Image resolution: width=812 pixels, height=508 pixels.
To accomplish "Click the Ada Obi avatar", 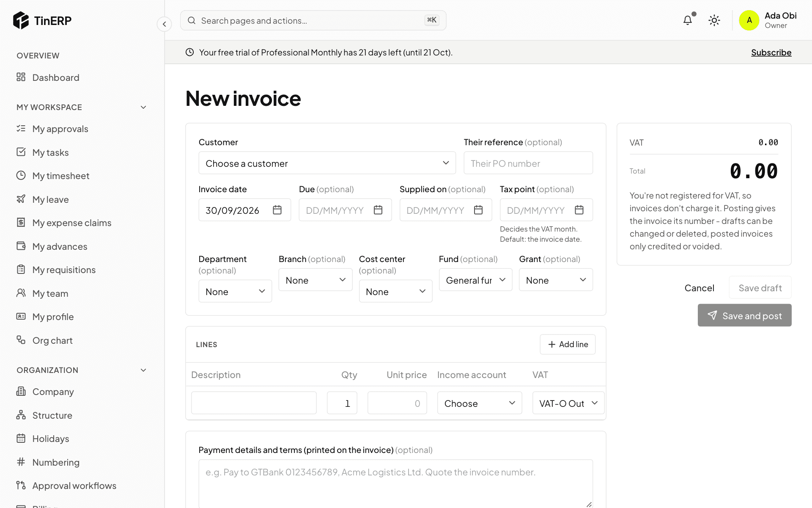I will [x=749, y=20].
